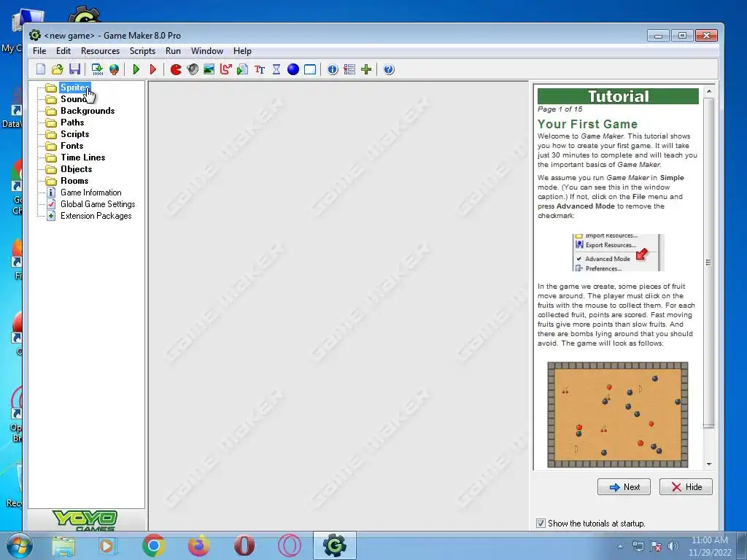This screenshot has height=560, width=747.
Task: Create a font with TT icon
Action: tap(260, 69)
